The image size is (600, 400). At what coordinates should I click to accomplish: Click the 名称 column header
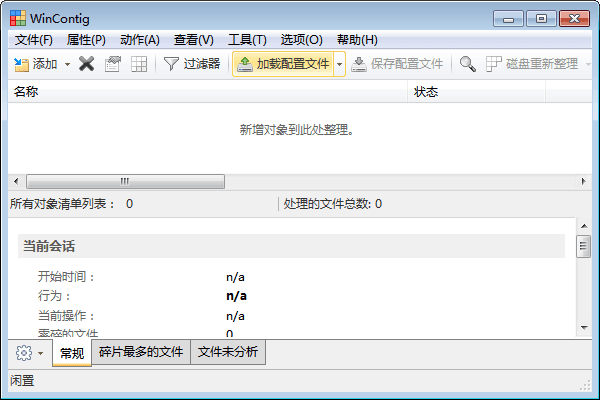pyautogui.click(x=207, y=92)
